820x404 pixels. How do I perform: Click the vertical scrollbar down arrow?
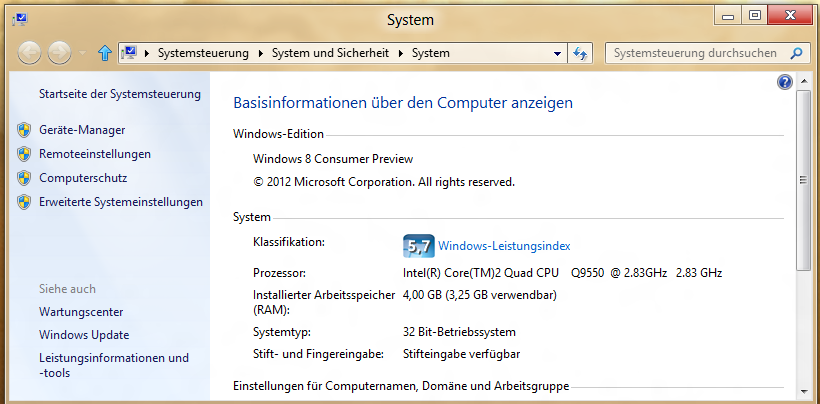tap(803, 390)
